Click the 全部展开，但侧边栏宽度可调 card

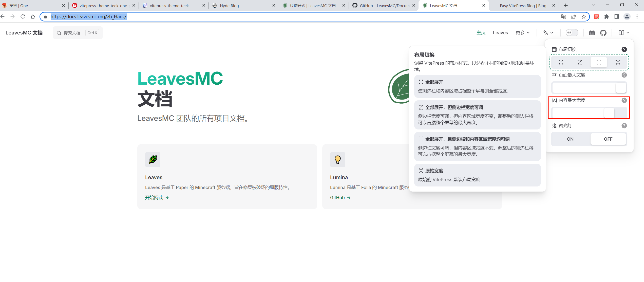(x=477, y=115)
